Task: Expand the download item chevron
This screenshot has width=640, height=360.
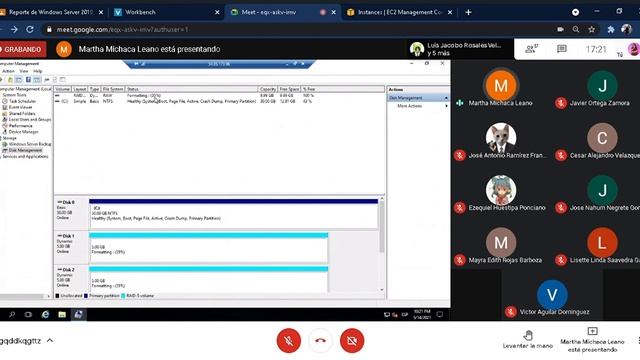Action: click(50, 340)
